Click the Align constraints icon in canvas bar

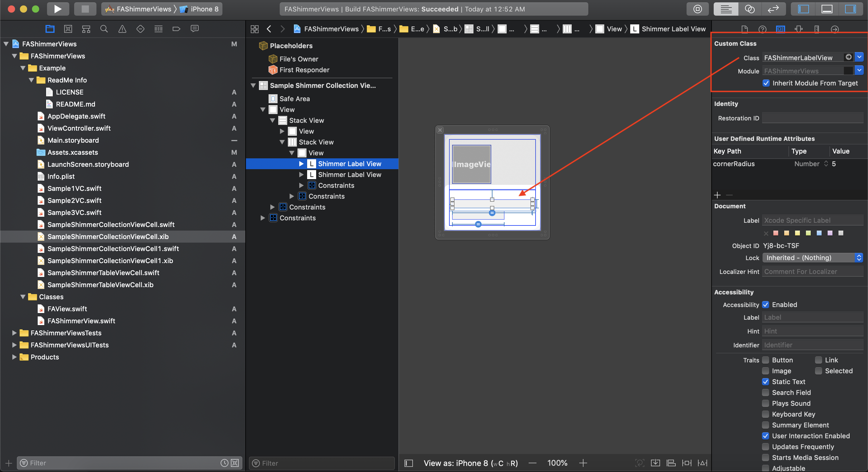tap(671, 463)
